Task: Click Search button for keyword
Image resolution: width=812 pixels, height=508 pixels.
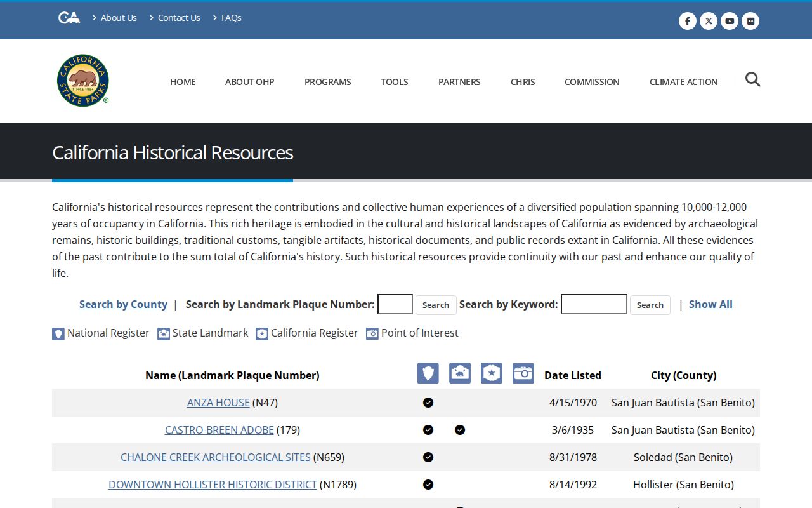Action: point(650,305)
